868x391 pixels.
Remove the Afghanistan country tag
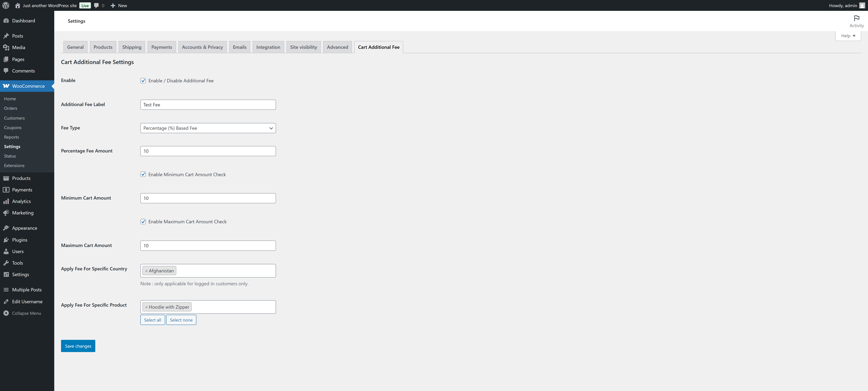(146, 271)
